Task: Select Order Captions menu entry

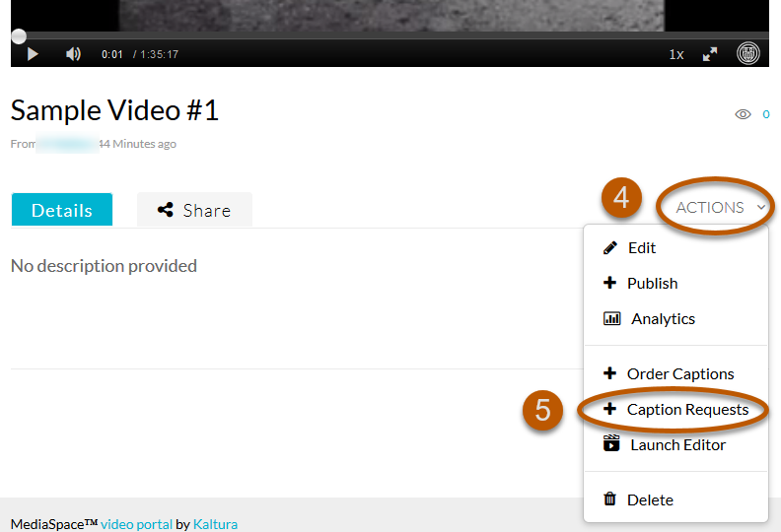Action: [680, 374]
